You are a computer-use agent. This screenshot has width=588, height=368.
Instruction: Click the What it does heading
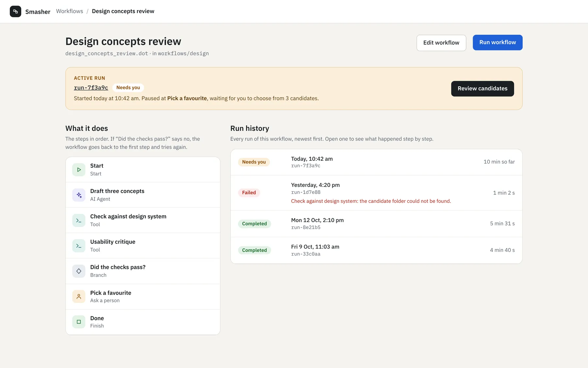pyautogui.click(x=87, y=129)
